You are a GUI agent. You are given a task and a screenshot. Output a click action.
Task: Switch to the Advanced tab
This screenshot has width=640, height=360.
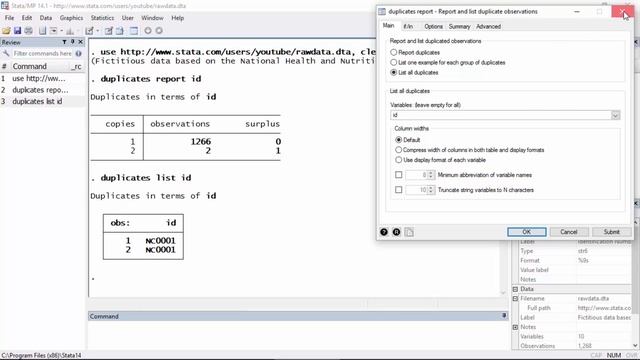pos(488,26)
